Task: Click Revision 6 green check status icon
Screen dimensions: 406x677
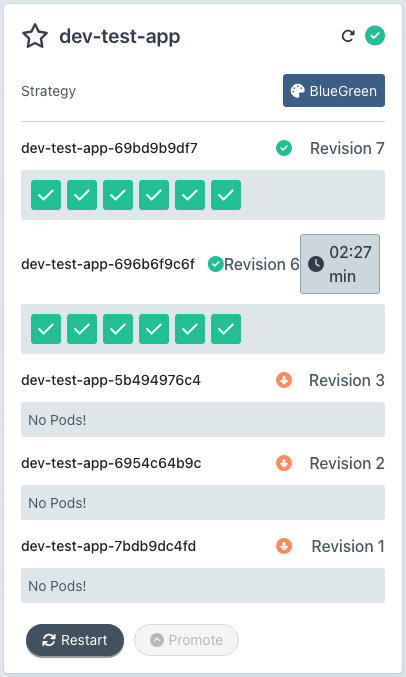Action: tap(216, 264)
